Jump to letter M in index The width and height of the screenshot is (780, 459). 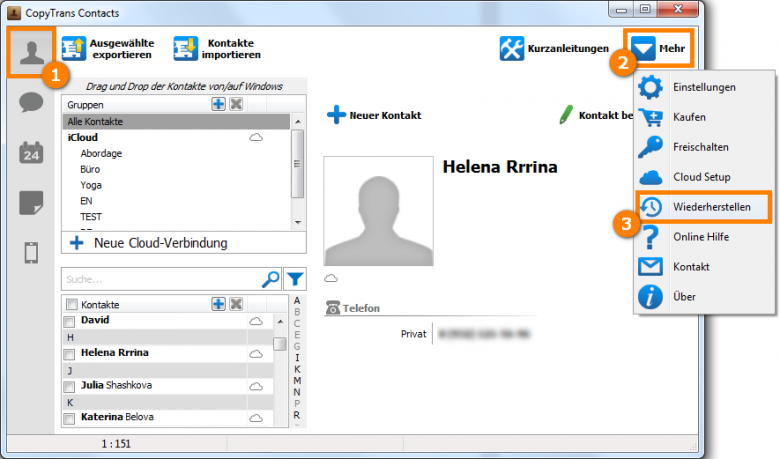(x=297, y=380)
